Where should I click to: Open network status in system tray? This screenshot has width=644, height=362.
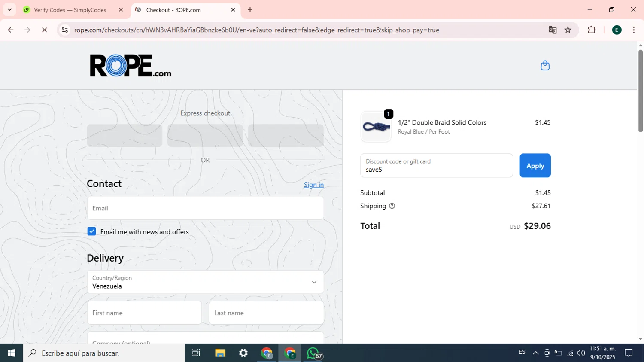pos(570,353)
